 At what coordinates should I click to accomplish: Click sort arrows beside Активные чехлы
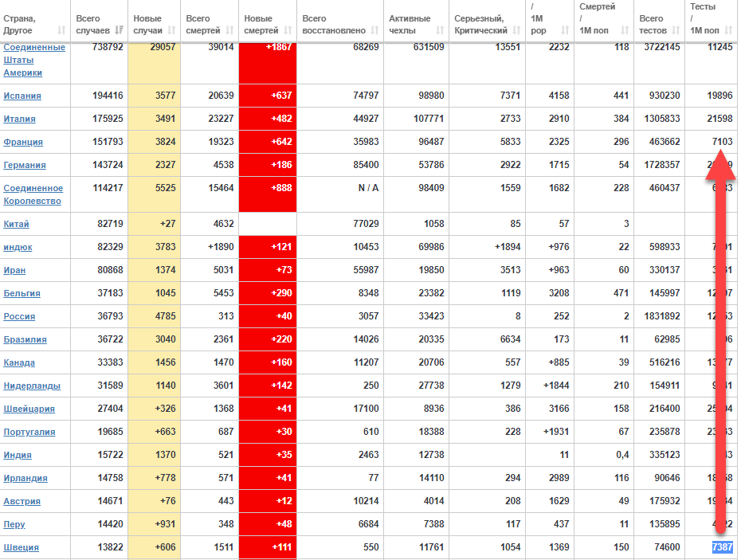click(438, 30)
